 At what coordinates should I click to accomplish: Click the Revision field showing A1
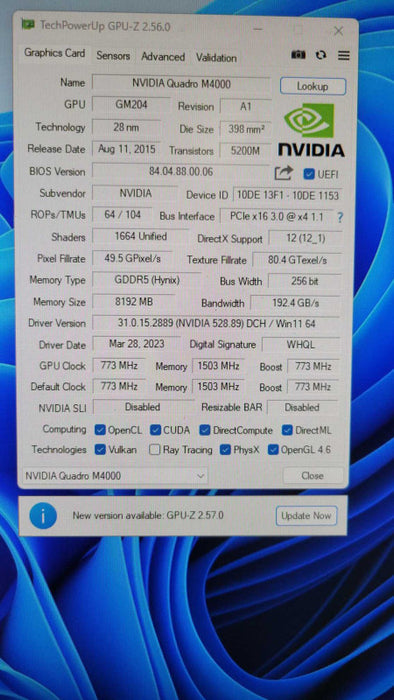(x=246, y=107)
